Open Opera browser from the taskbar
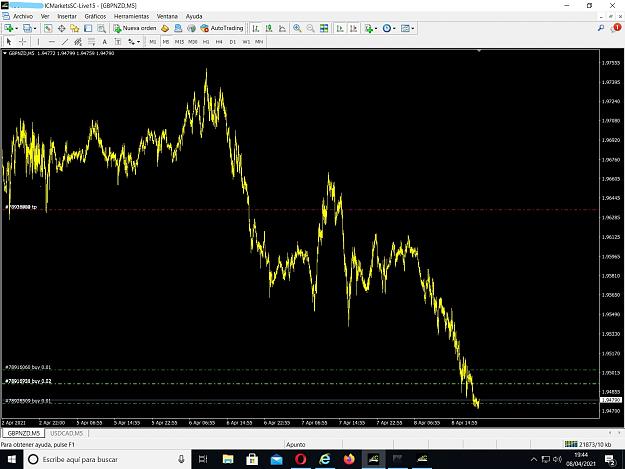 pos(301,459)
